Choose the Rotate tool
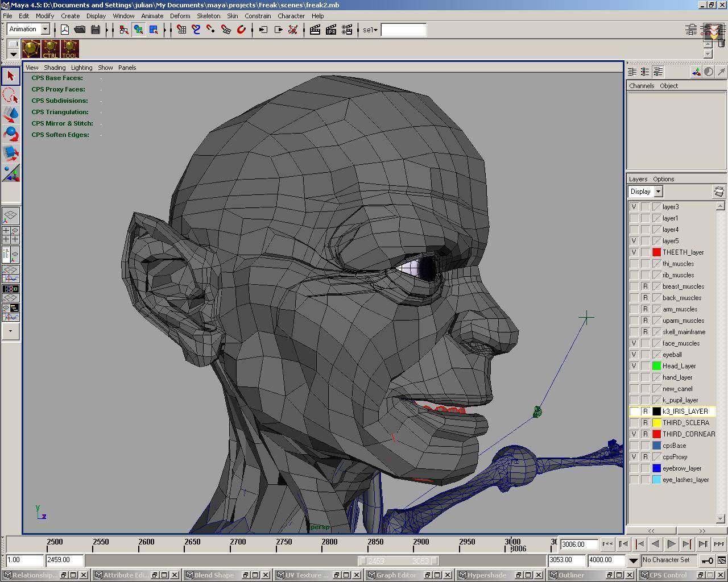This screenshot has width=728, height=582. click(11, 134)
